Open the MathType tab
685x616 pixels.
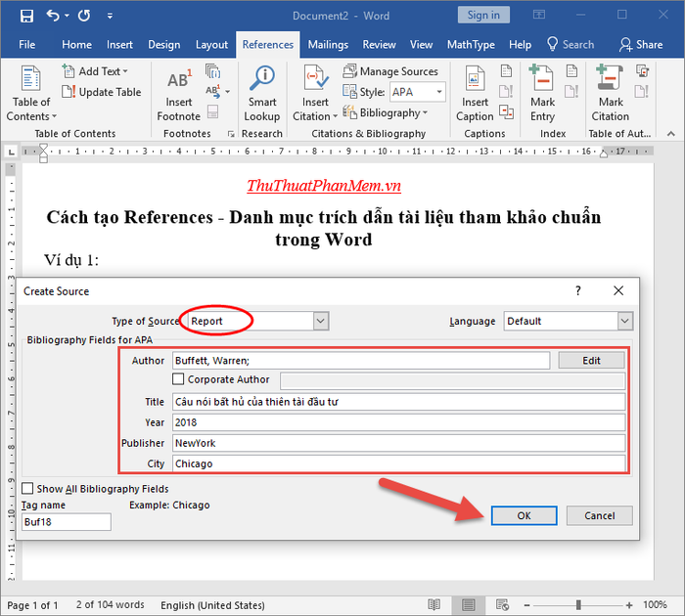click(x=471, y=45)
